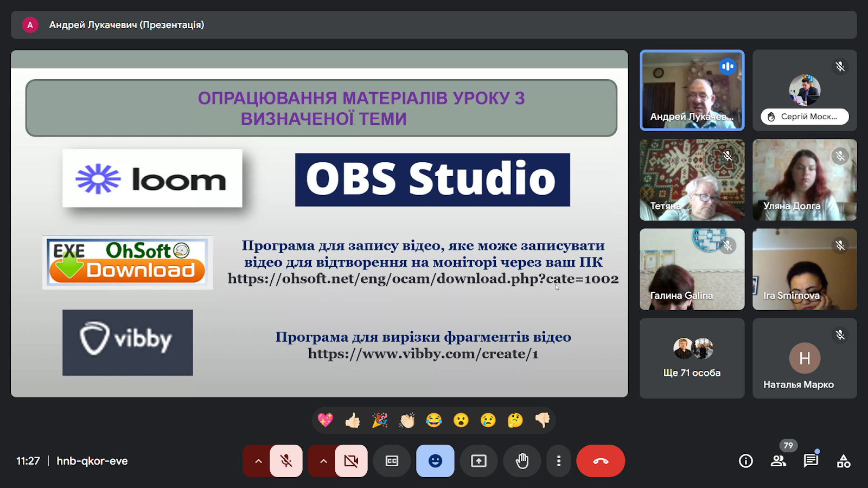Click the 11:27 clock text
The image size is (868, 488).
point(28,461)
